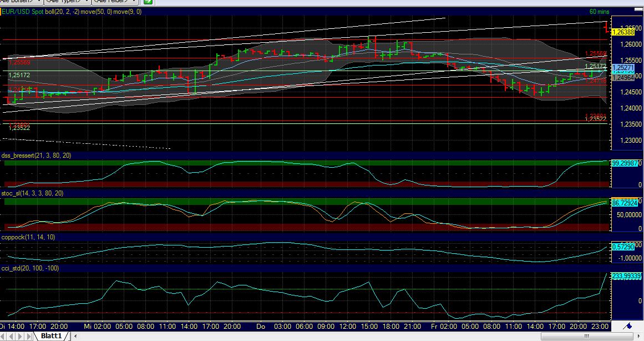Click right-side level label 1,25569
Viewport: 644px width, 341px height.
[596, 54]
